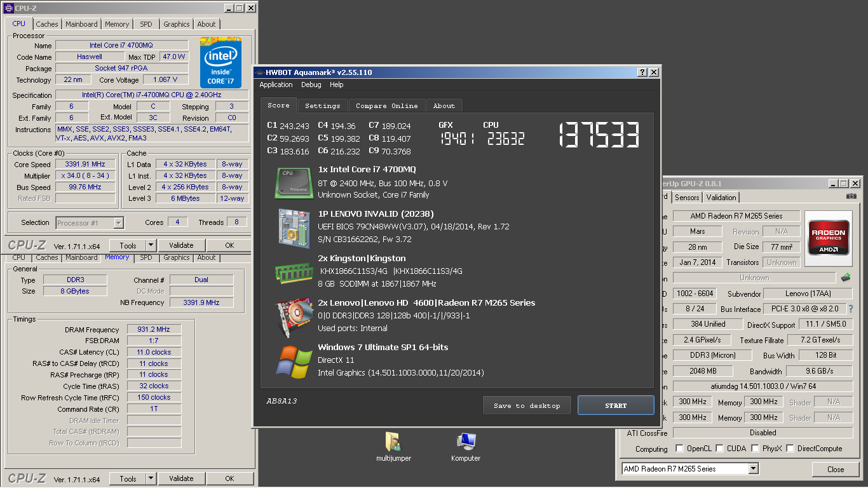Click the Bus Interface question mark in GPU-Z
The image size is (868, 488).
click(851, 309)
